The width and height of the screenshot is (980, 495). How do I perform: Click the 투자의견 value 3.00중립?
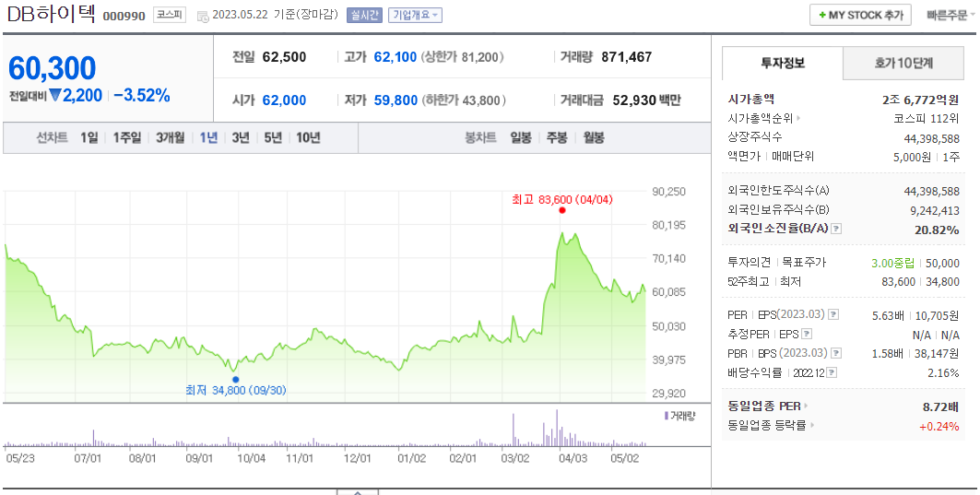click(x=892, y=263)
